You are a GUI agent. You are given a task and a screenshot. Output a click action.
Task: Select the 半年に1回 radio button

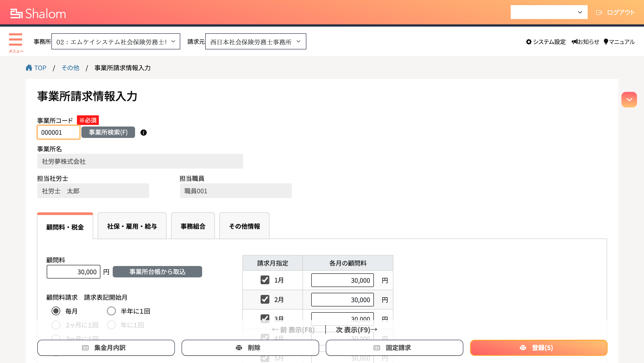click(111, 311)
